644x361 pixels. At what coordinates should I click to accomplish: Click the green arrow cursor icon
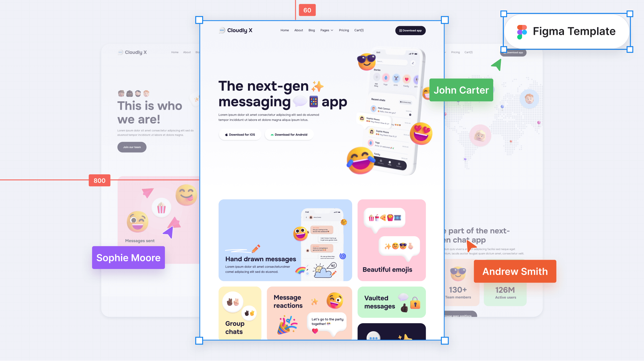click(x=497, y=66)
